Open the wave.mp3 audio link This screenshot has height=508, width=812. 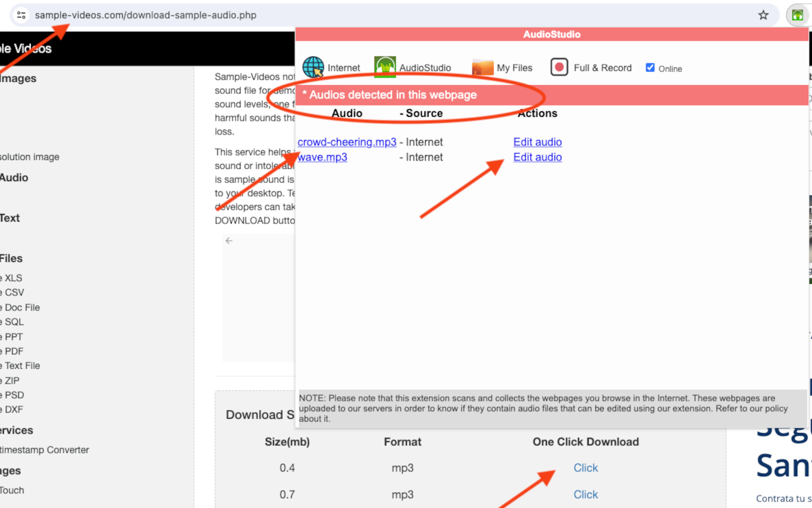(322, 157)
